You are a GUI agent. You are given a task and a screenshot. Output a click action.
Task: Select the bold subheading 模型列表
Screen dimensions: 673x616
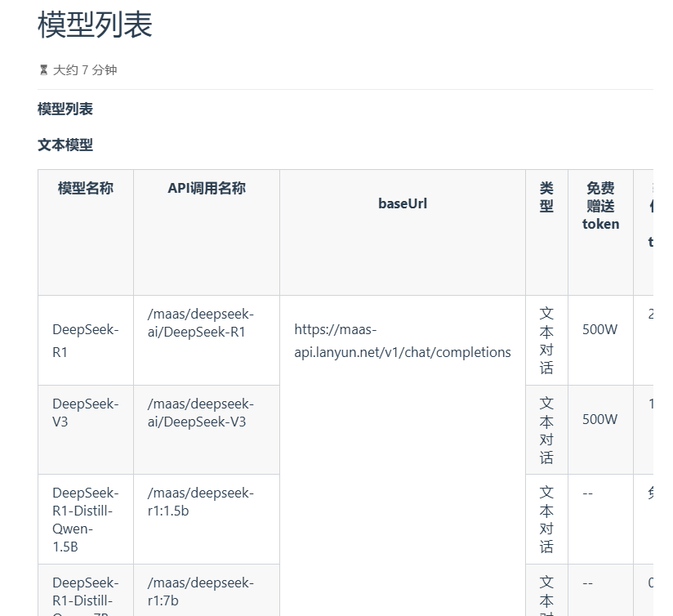(65, 109)
